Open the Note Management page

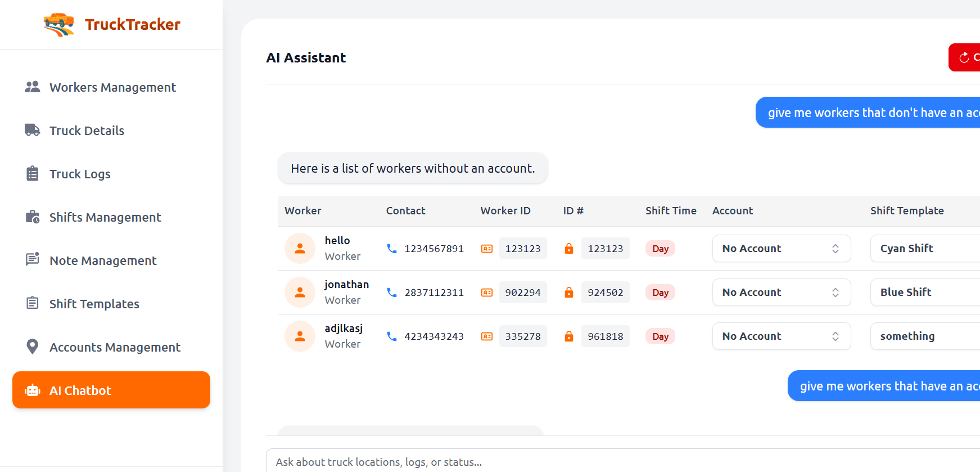click(x=103, y=260)
